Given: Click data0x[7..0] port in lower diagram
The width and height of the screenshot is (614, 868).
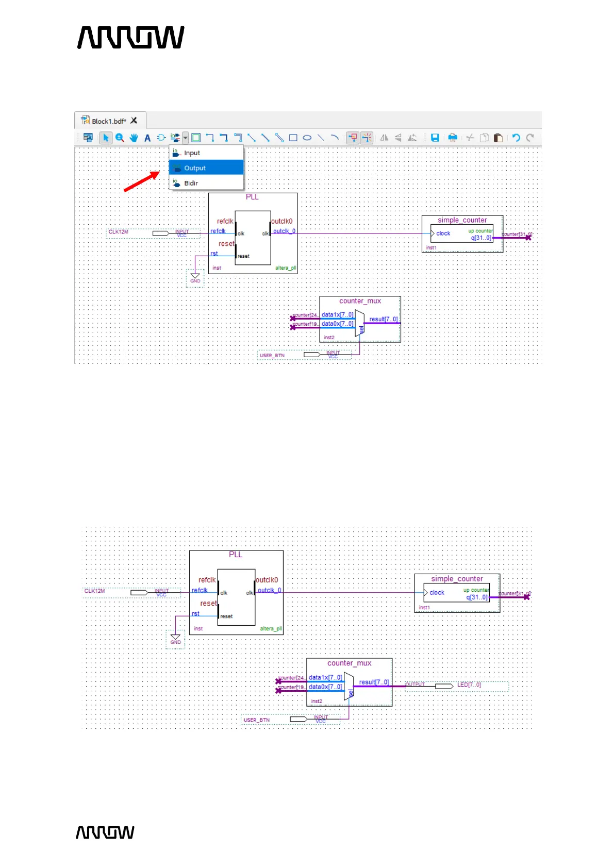Looking at the screenshot, I should click(x=325, y=687).
